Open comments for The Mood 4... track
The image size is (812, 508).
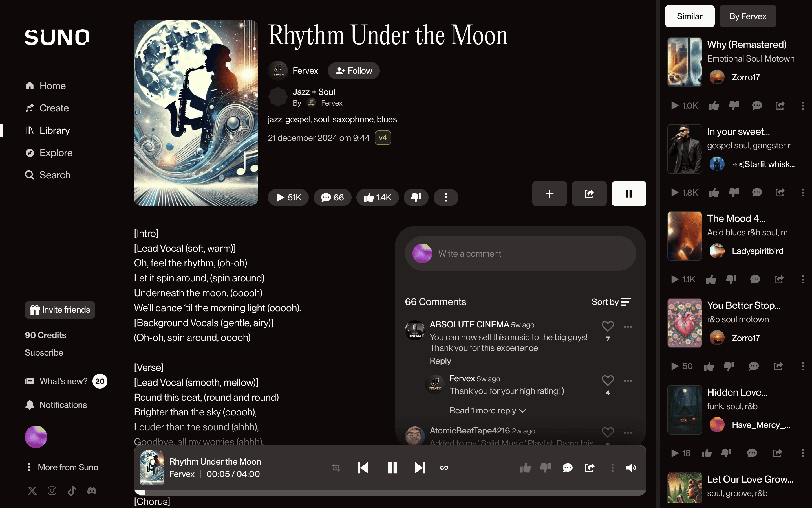pyautogui.click(x=755, y=279)
